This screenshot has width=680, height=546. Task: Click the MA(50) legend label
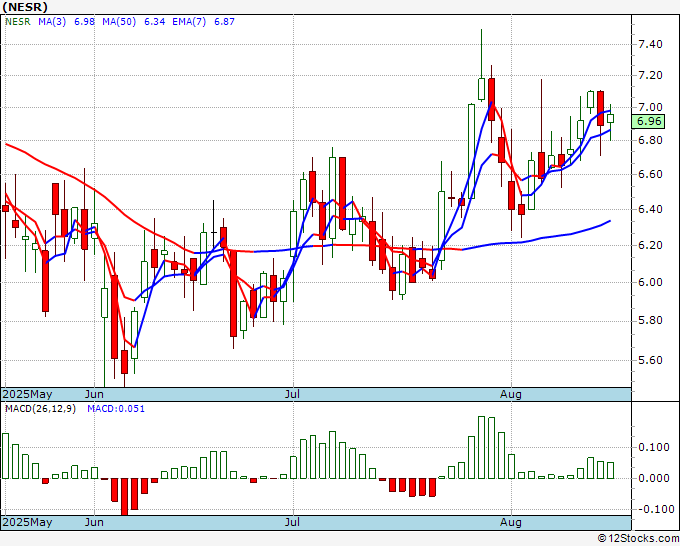pyautogui.click(x=119, y=22)
